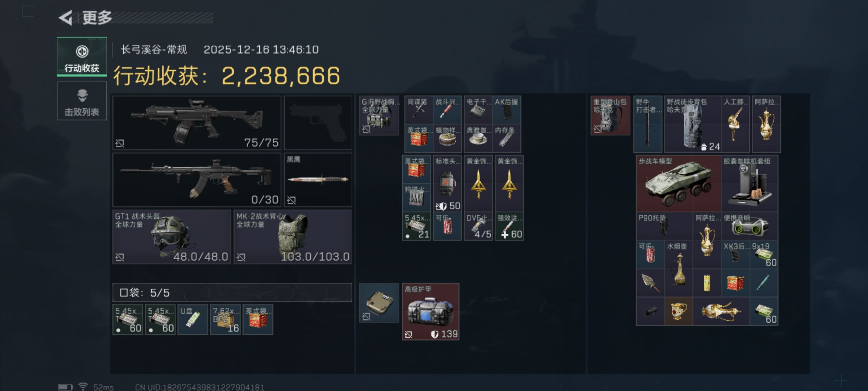Click the 黑鹰 knife slot

point(318,180)
